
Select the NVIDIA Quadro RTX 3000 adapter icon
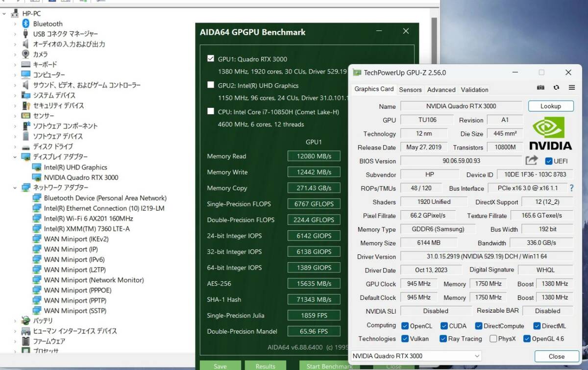point(36,177)
